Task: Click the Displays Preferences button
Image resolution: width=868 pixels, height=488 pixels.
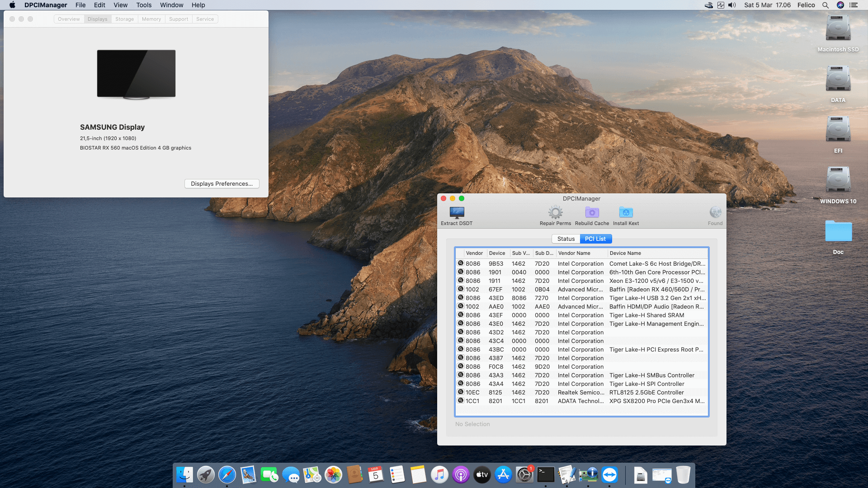Action: (222, 183)
